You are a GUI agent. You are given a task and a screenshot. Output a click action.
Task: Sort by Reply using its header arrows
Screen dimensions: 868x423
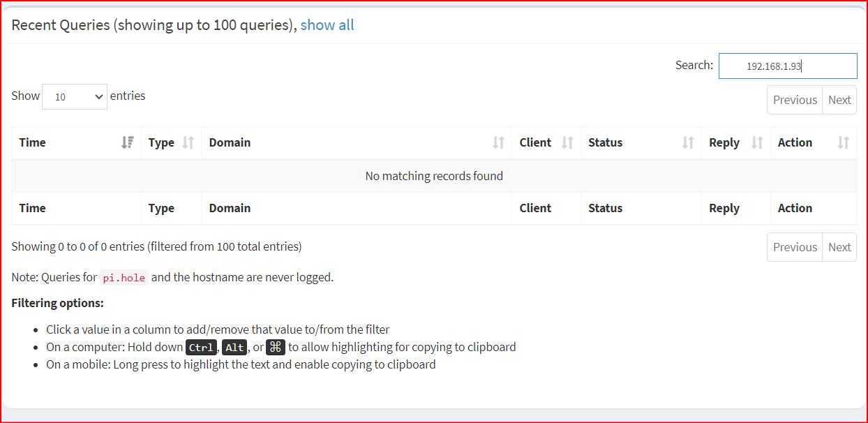click(x=757, y=142)
